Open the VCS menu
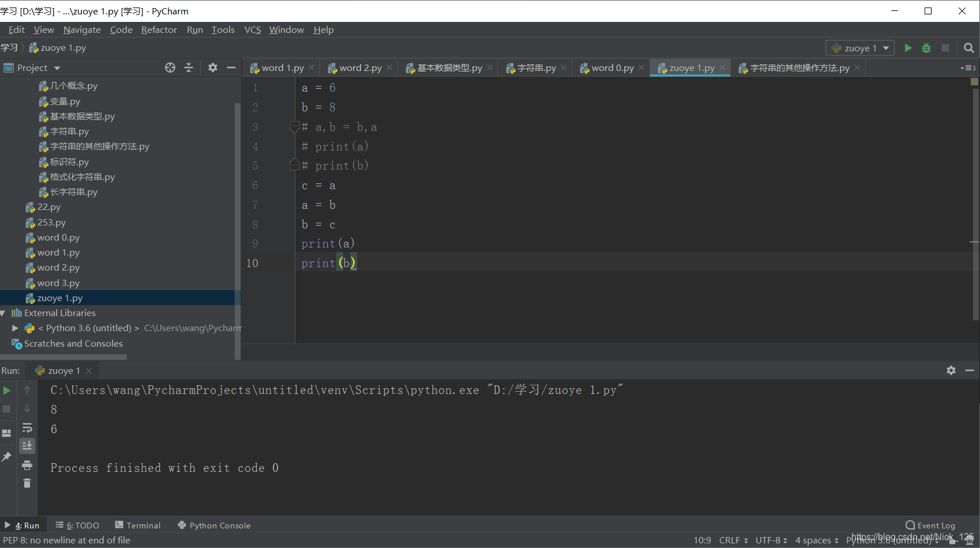 click(253, 30)
